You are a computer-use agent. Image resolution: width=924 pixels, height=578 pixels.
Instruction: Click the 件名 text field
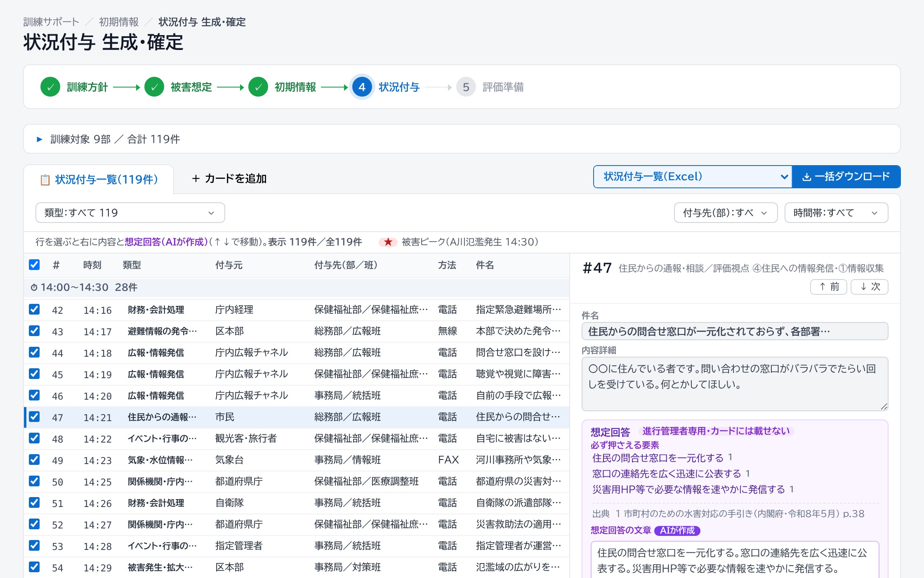(735, 331)
